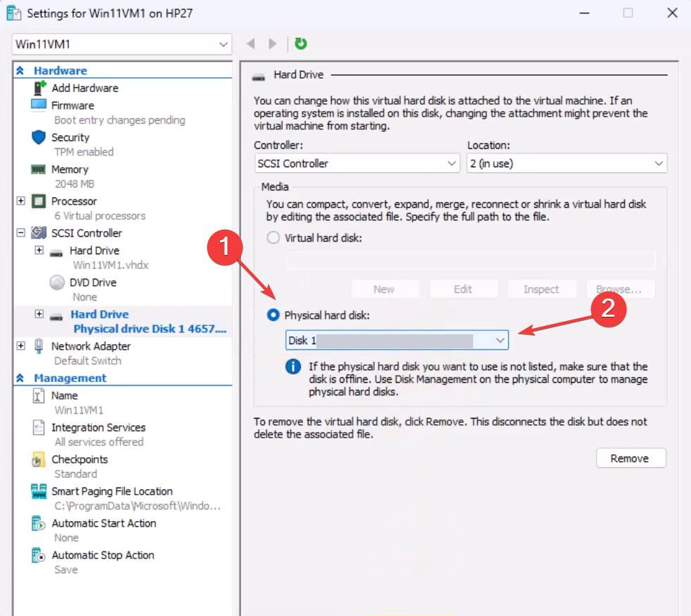Collapse the Hardware section chevron
The image size is (691, 616).
point(20,70)
